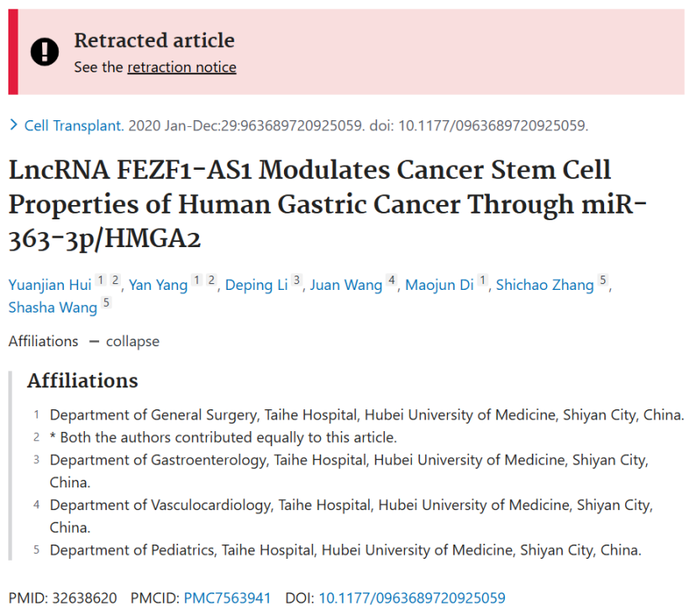Viewport: 689px width, 616px height.
Task: Select author Shichao Zhang
Action: pyautogui.click(x=544, y=285)
